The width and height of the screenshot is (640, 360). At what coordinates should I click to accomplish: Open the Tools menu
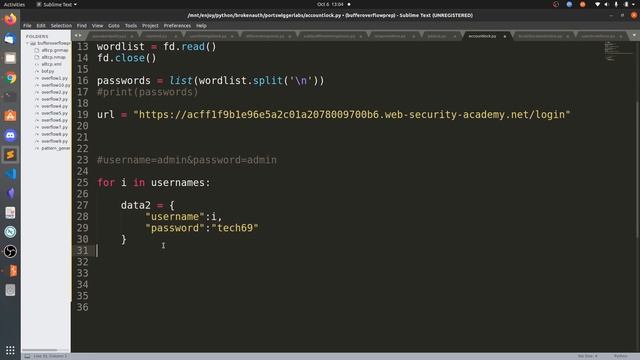click(x=131, y=25)
